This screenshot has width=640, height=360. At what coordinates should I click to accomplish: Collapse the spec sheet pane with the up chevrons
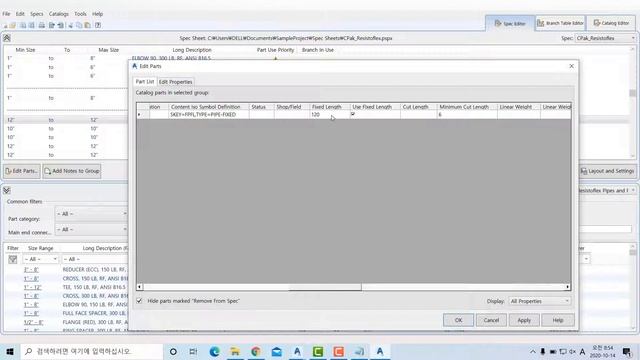(x=7, y=38)
